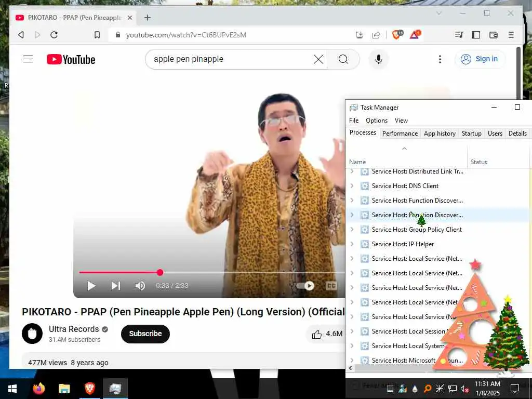
Task: Open the Brave main menu
Action: point(511,35)
